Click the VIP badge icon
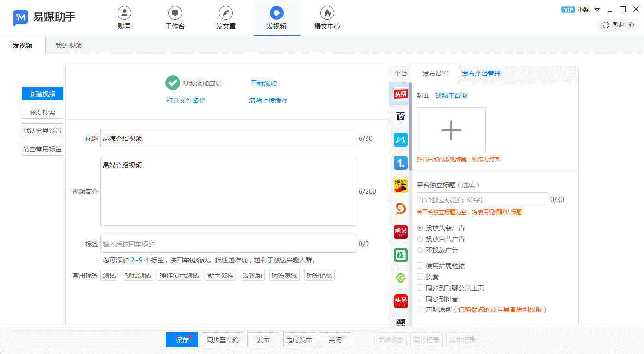The height and width of the screenshot is (354, 644). (568, 9)
